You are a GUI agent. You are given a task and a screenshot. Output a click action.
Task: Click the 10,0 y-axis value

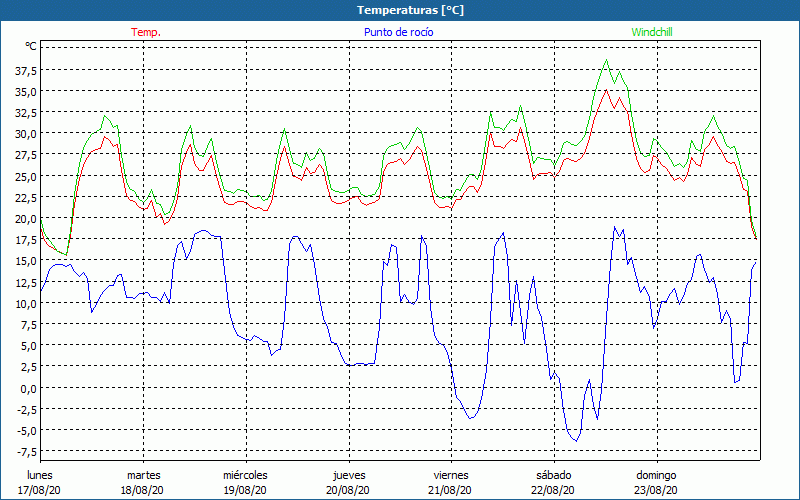(26, 304)
